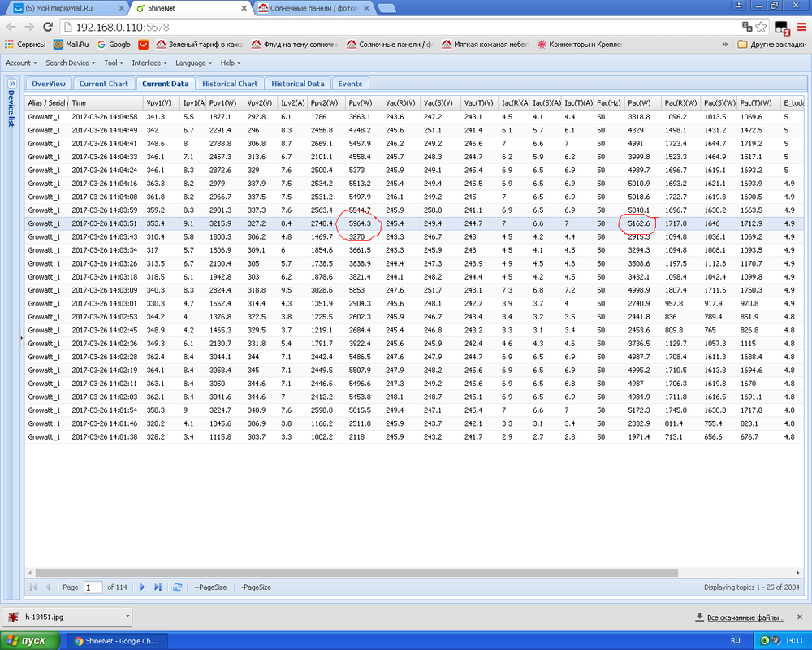Open the Search Device dropdown menu

[x=71, y=63]
